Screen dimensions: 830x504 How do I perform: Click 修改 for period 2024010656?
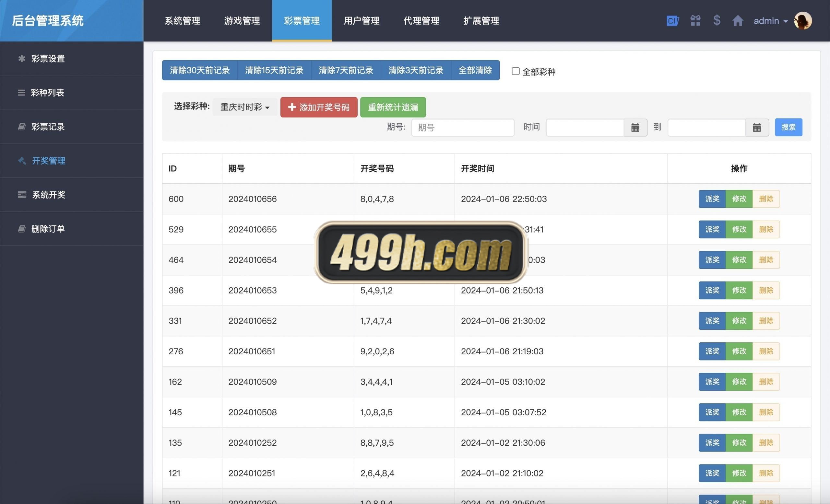[x=739, y=199]
